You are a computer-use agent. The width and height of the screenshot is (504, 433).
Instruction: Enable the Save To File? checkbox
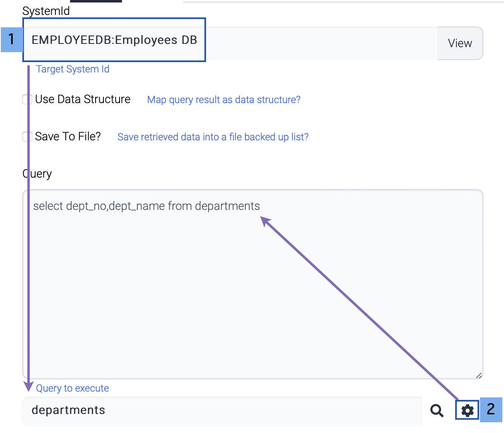tap(27, 137)
